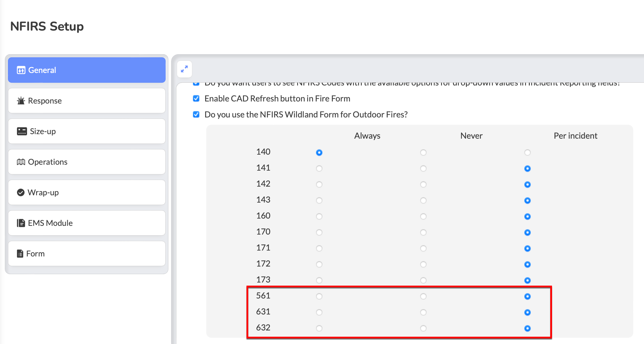Set code 631 to Never
Screen dimensions: 644x344
tap(423, 312)
